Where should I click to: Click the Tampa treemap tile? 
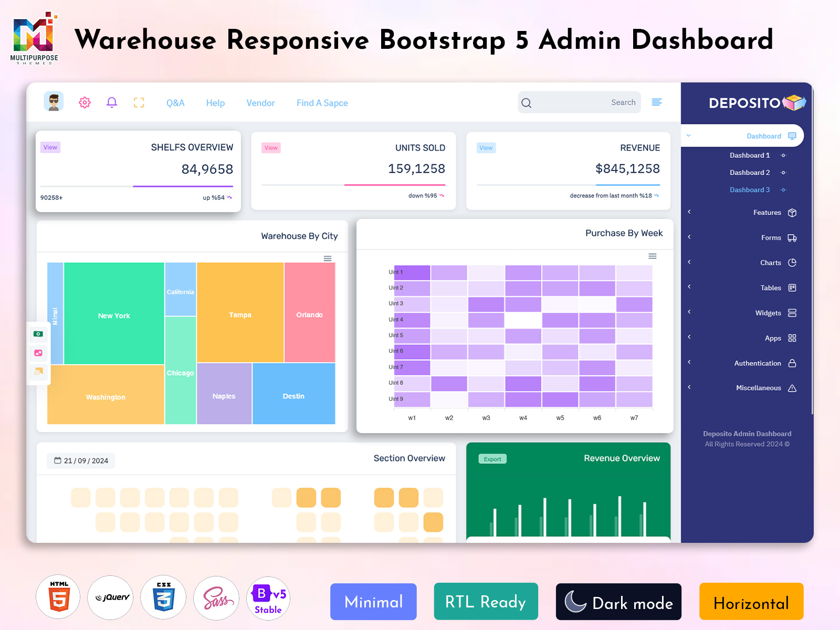[x=240, y=312]
